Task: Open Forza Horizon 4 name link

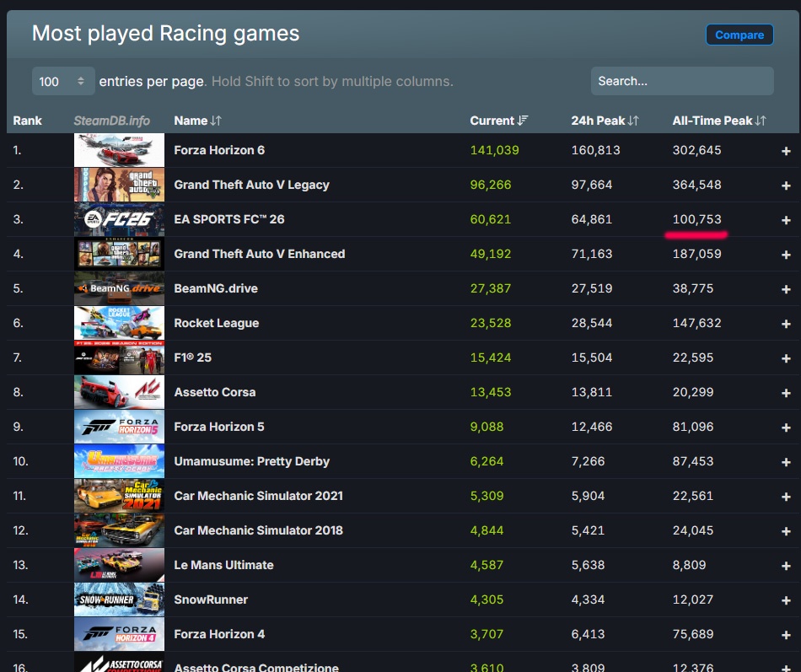Action: pyautogui.click(x=219, y=634)
